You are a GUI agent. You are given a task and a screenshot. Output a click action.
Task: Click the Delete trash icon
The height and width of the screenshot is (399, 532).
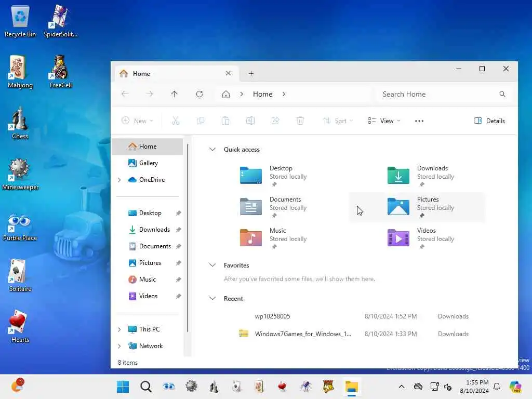(x=300, y=121)
